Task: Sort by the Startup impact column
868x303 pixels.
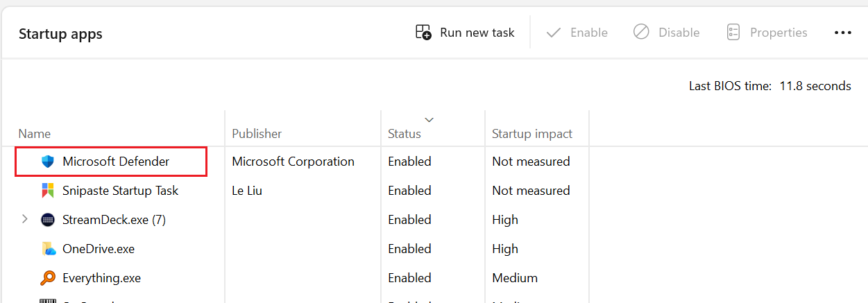Action: (x=532, y=134)
